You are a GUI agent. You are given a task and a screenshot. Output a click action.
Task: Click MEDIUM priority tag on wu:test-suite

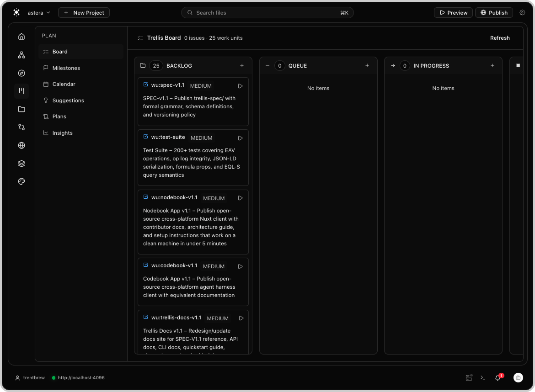point(201,138)
